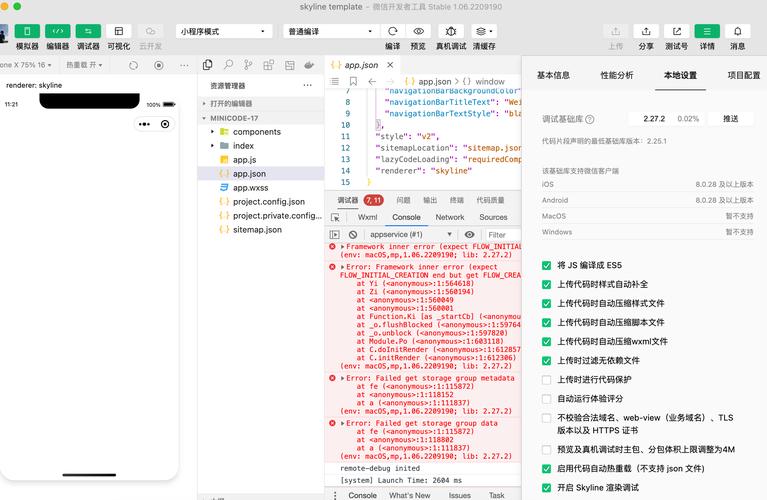
Task: Click the share (分享) icon
Action: [646, 31]
